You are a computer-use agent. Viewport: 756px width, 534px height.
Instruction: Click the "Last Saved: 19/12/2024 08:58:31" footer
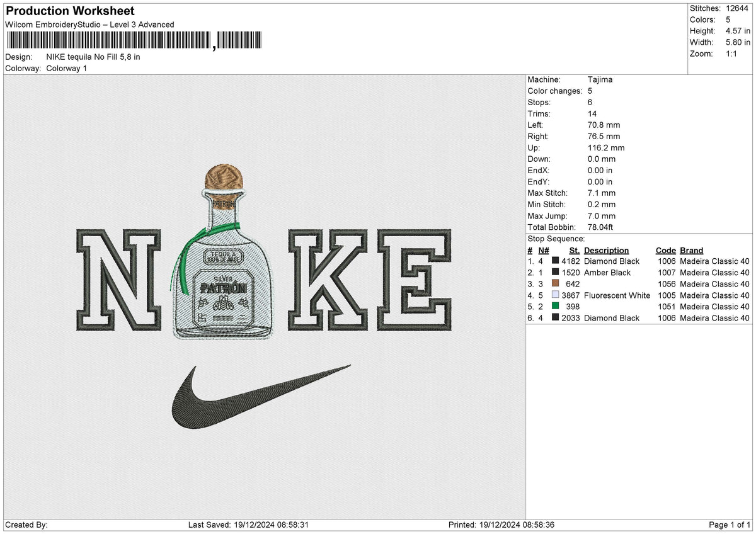248,525
